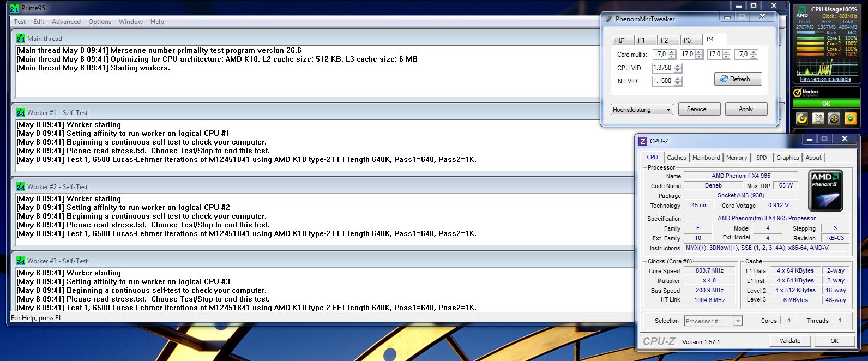Screen dimensions: 868x361
Task: Click the Core 4 usage bar on gadget
Action: pyautogui.click(x=810, y=55)
